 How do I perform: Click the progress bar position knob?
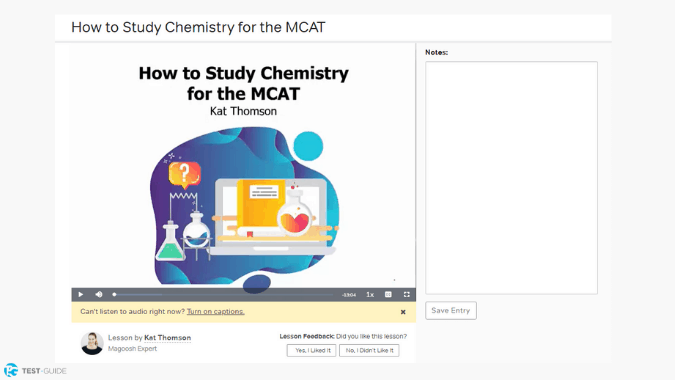(x=114, y=294)
